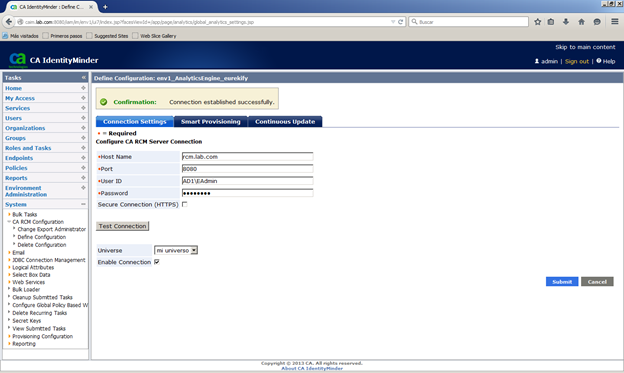Switch to the Smart Provisioning tab
624x373 pixels.
[211, 121]
